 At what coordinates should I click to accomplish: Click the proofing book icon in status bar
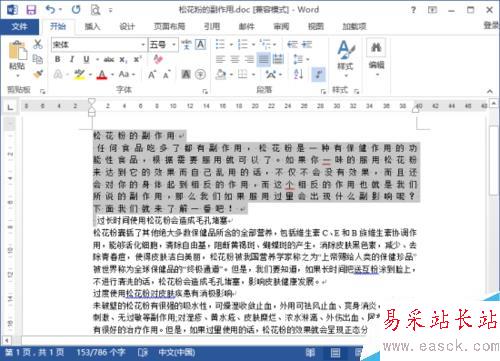pyautogui.click(x=143, y=352)
